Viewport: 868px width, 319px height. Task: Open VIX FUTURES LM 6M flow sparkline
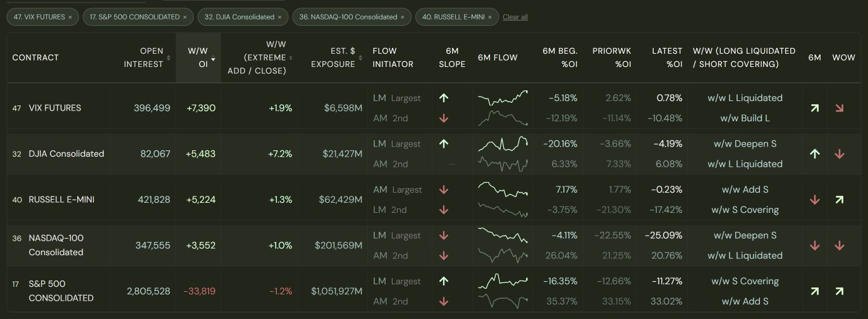pyautogui.click(x=503, y=98)
